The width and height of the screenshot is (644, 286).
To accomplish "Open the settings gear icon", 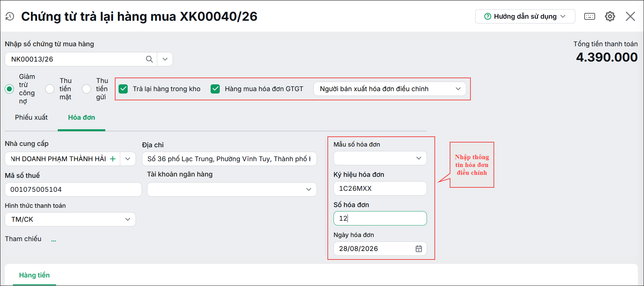I will coord(610,16).
